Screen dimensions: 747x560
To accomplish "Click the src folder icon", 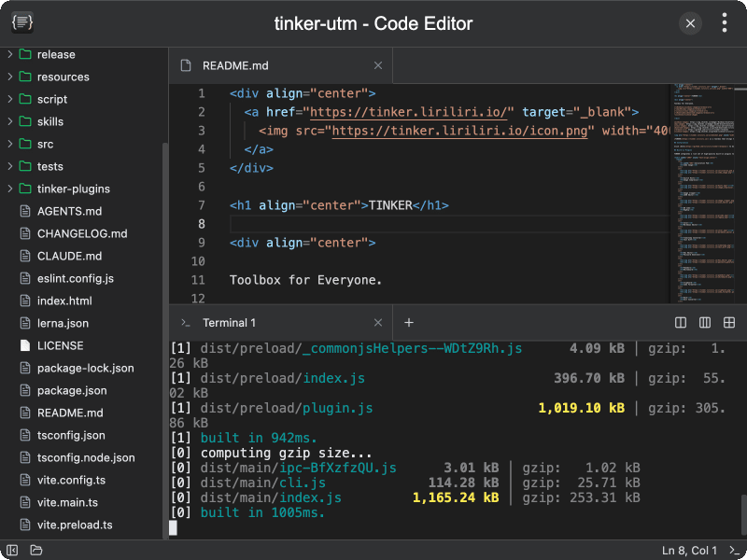I will pos(25,144).
